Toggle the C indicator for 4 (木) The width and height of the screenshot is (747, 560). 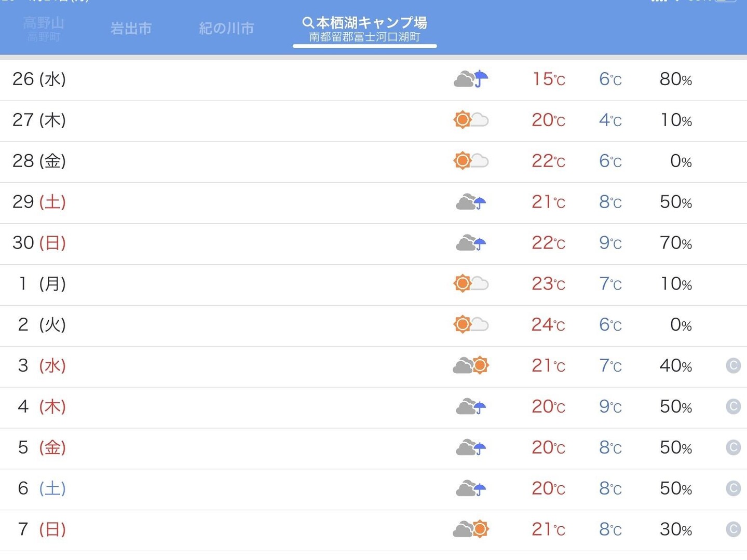click(732, 406)
